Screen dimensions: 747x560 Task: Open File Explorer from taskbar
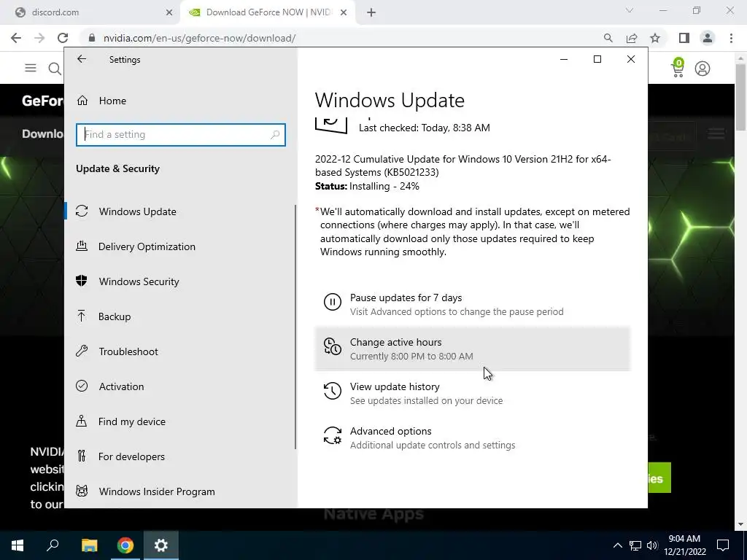89,545
